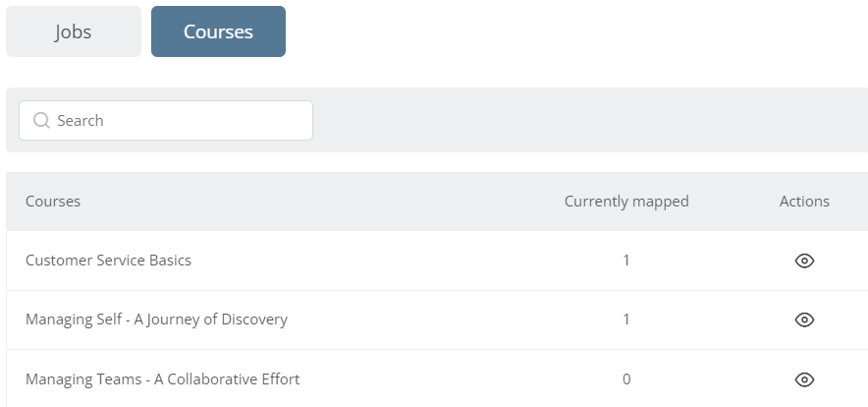
Task: Click the magnifying glass search icon
Action: tap(41, 120)
